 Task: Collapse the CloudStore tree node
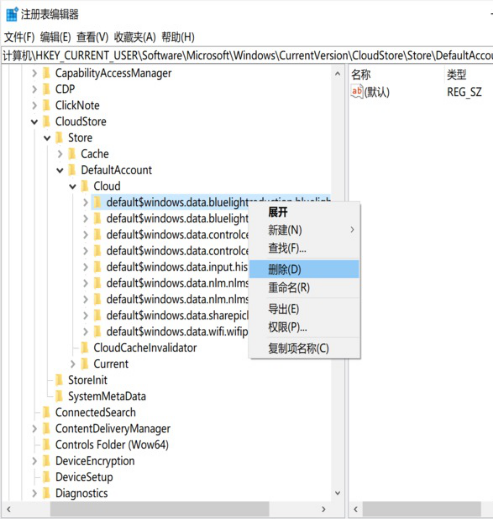34,122
